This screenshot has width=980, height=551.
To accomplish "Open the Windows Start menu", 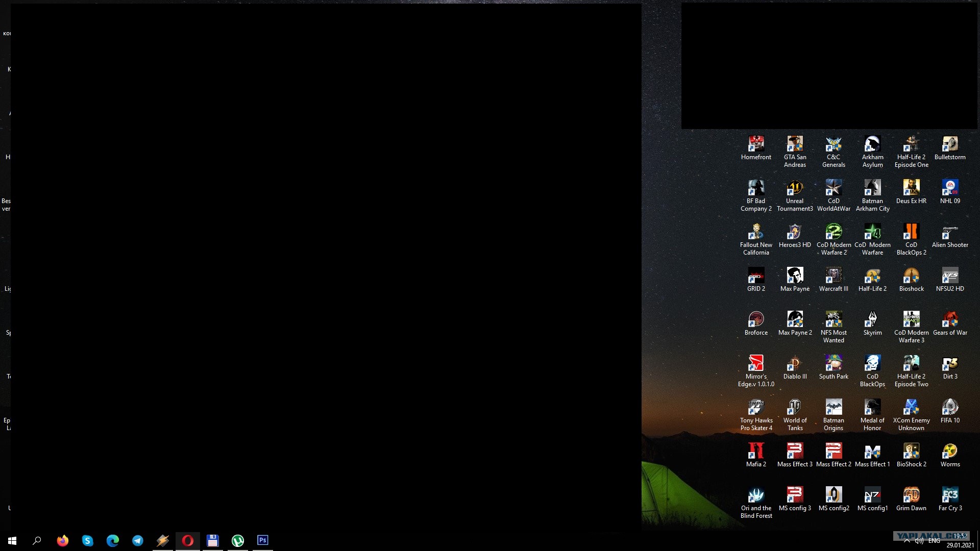I will [12, 540].
